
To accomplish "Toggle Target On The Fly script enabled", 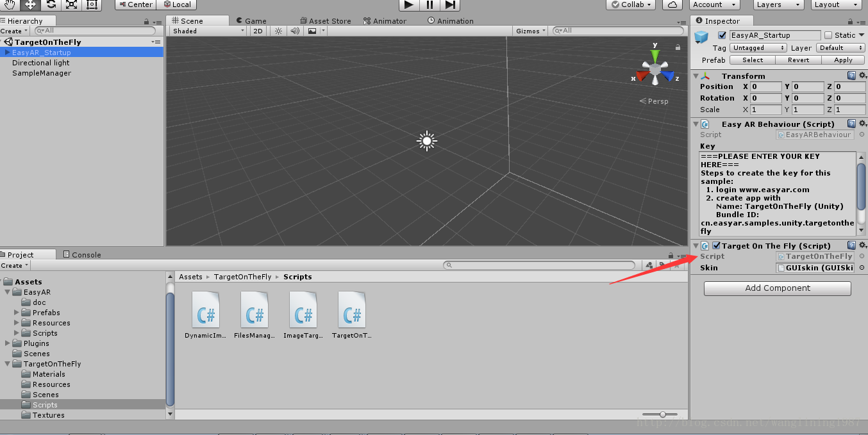I will pyautogui.click(x=716, y=245).
